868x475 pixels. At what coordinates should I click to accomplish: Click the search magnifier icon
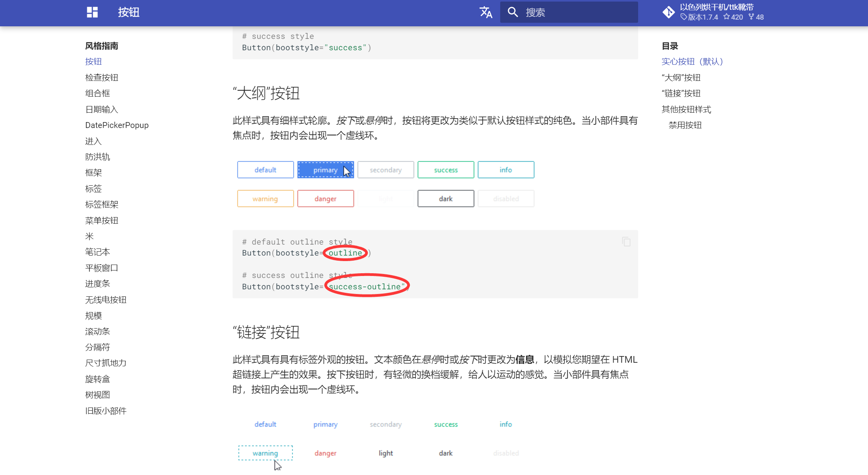tap(512, 12)
